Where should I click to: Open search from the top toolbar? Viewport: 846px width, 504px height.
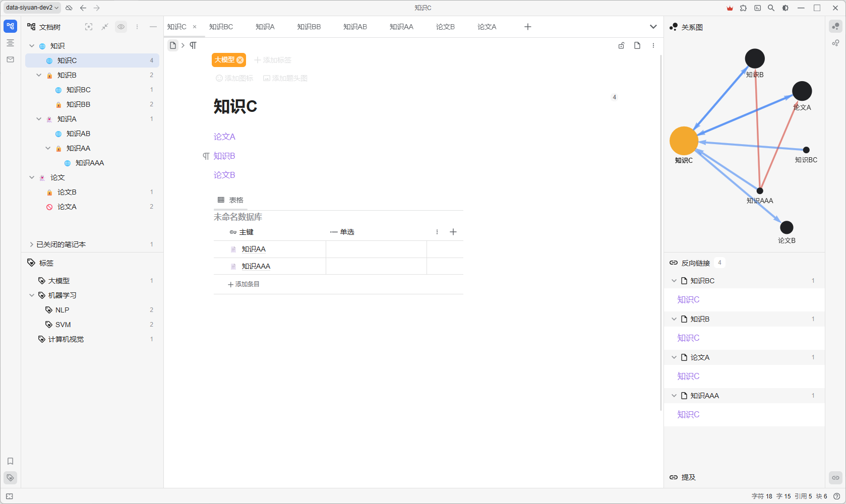click(x=771, y=8)
